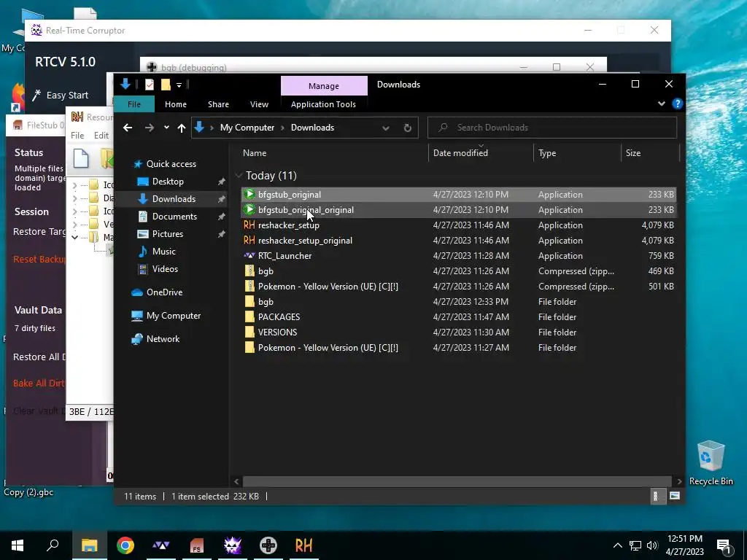Show hidden system tray icons
Viewport: 747px width, 560px height.
(x=617, y=545)
